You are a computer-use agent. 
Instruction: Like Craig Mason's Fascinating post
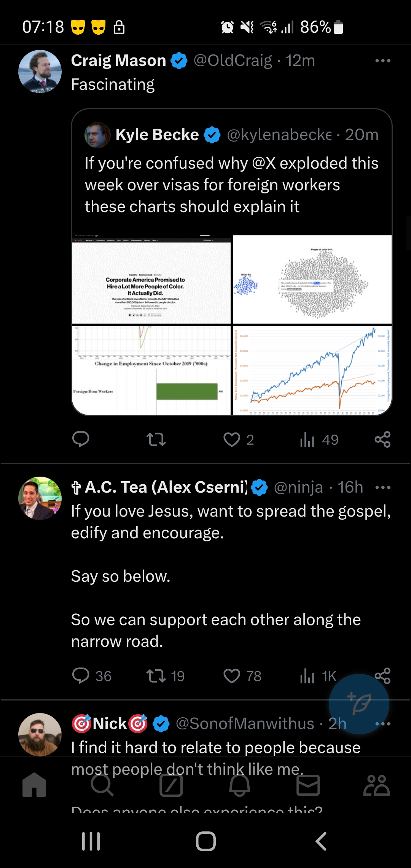click(x=238, y=440)
